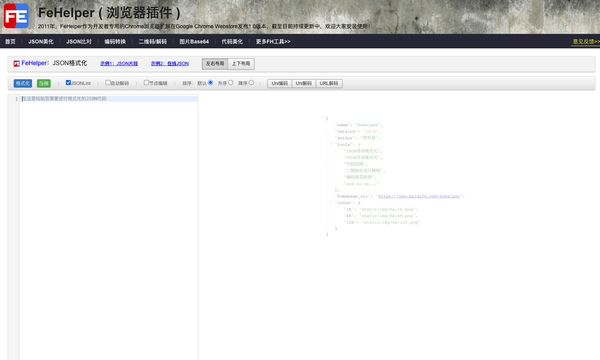Click the "static/img/fe-16.png" value
Image resolution: width=600 pixels, height=360 pixels.
[x=388, y=209]
